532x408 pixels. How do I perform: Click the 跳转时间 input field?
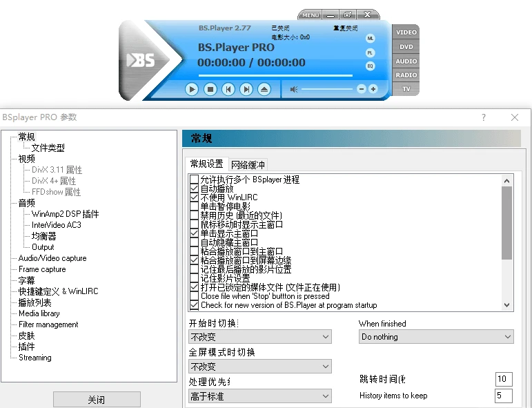504,379
